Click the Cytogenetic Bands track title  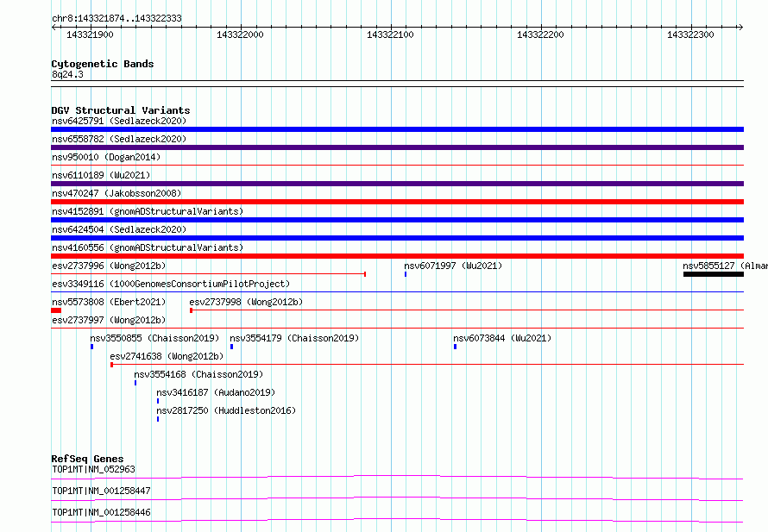(103, 64)
